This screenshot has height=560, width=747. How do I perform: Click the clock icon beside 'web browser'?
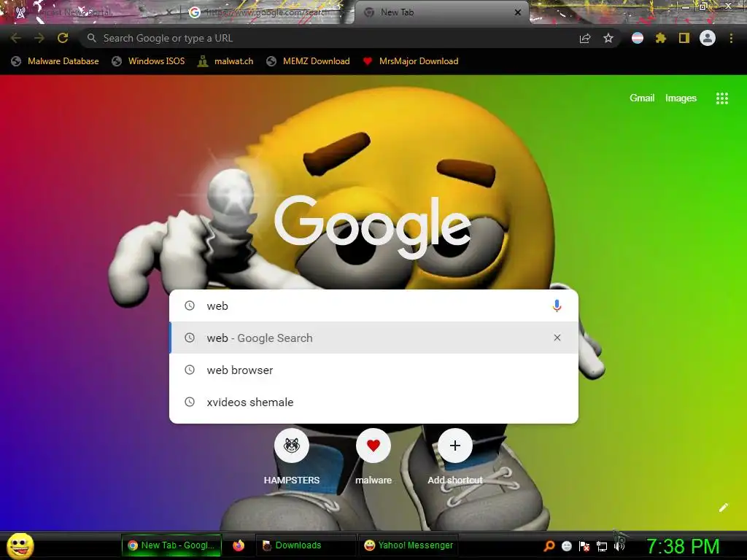(x=190, y=370)
